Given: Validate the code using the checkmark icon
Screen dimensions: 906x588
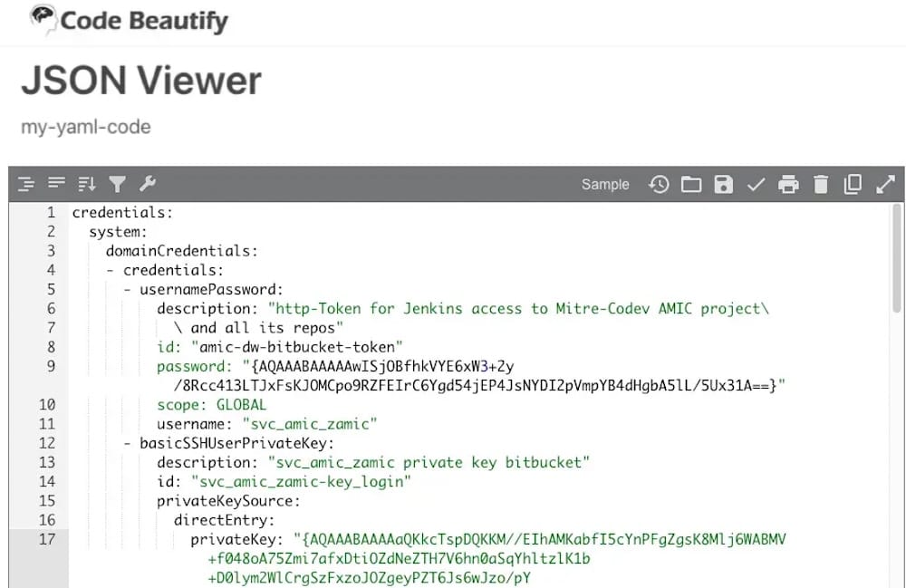Looking at the screenshot, I should click(756, 184).
